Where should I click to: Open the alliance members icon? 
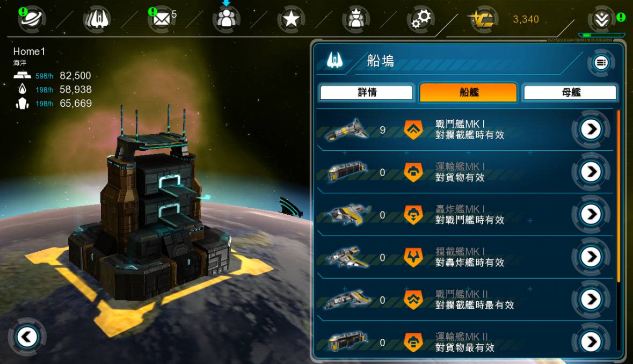pos(227,19)
